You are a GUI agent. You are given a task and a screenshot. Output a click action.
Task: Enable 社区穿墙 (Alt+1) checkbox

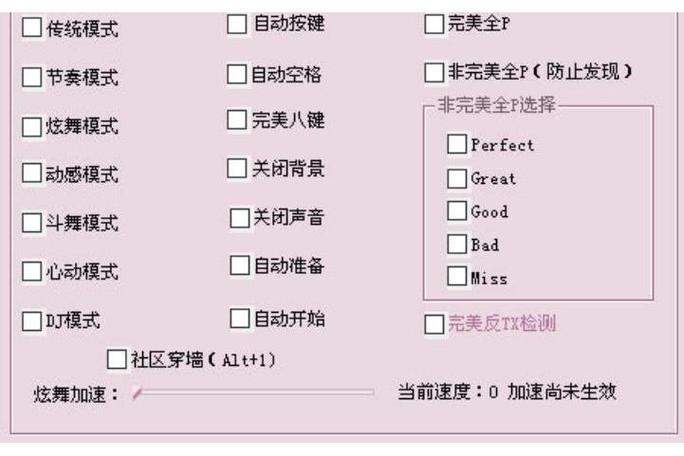coord(117,358)
